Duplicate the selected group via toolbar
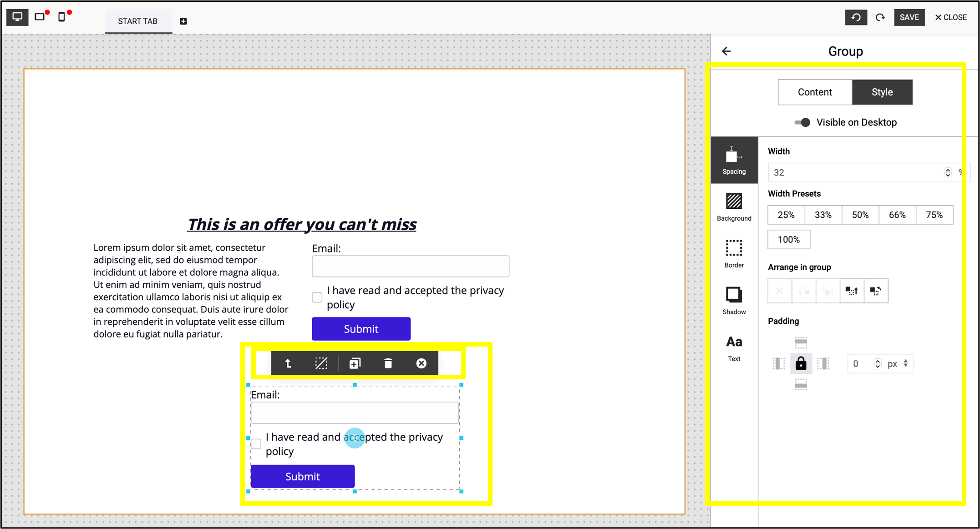Image resolution: width=980 pixels, height=529 pixels. [x=355, y=363]
